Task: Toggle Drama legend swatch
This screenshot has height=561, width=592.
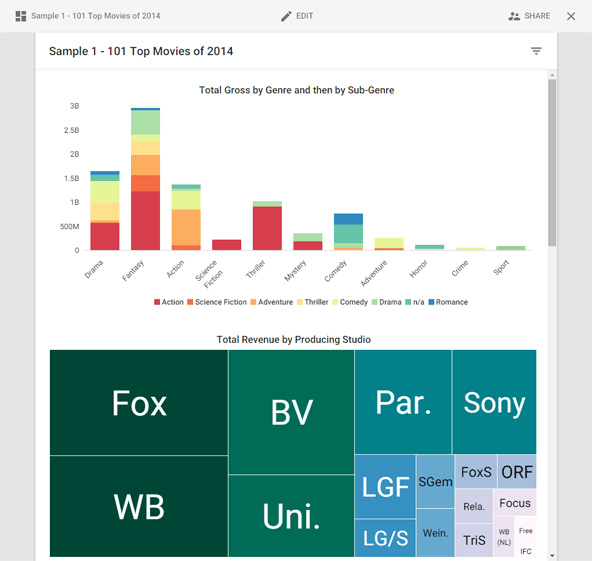Action: coord(375,302)
